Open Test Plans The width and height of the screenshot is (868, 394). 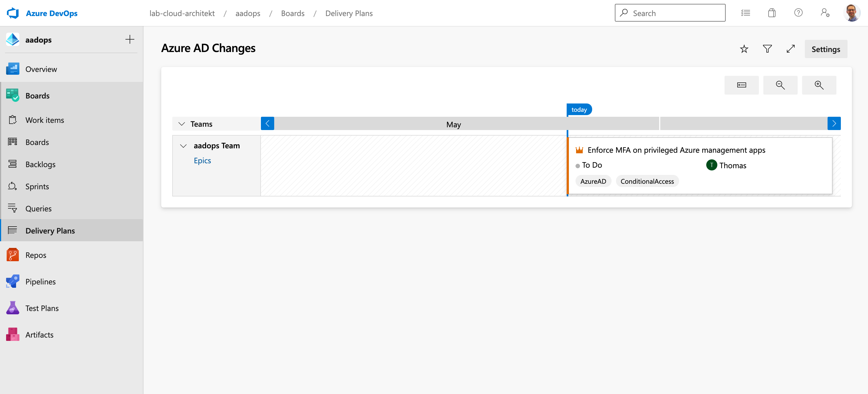(71, 308)
